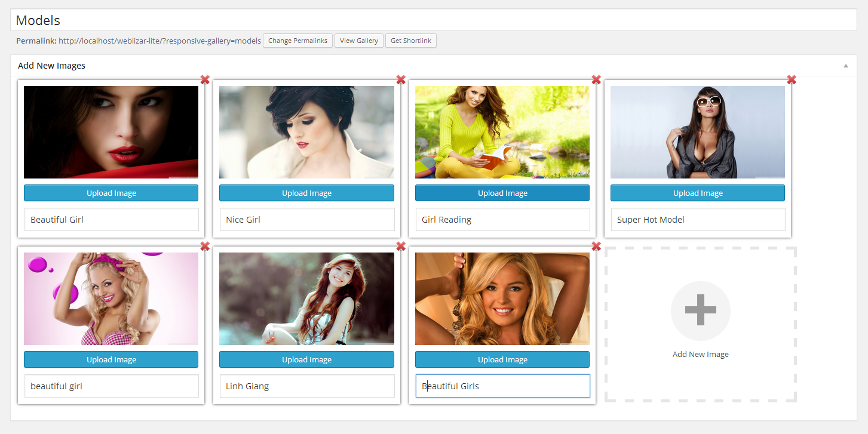
Task: Click the plus icon to add image
Action: 701,311
